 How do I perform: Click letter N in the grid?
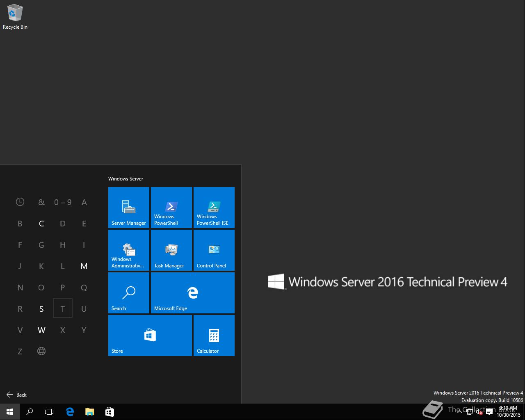(20, 288)
